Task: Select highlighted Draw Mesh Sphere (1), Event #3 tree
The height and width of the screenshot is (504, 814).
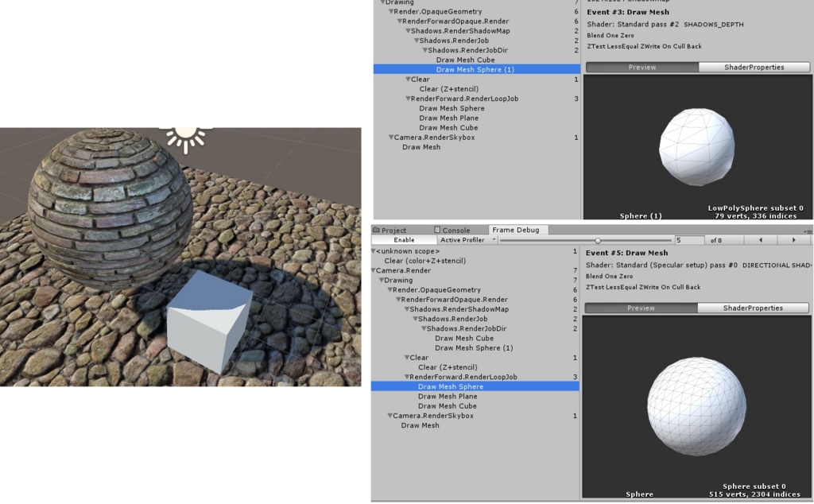Action: point(477,69)
